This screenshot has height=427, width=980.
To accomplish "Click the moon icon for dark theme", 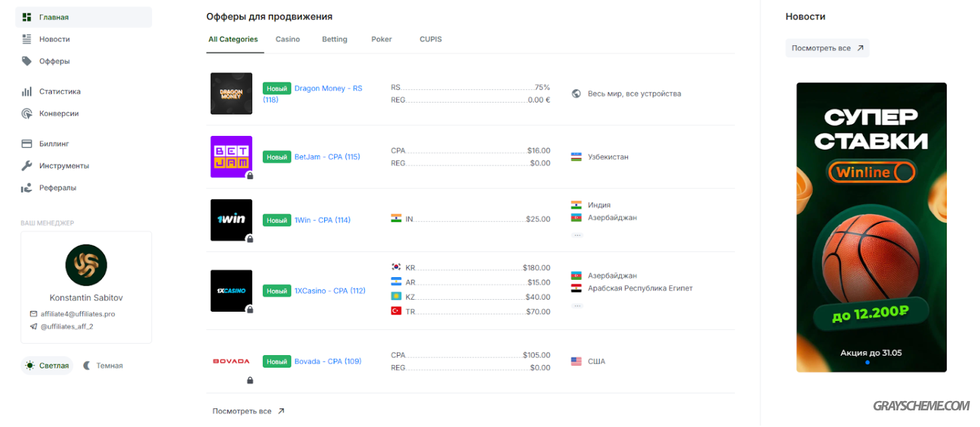I will click(x=87, y=366).
